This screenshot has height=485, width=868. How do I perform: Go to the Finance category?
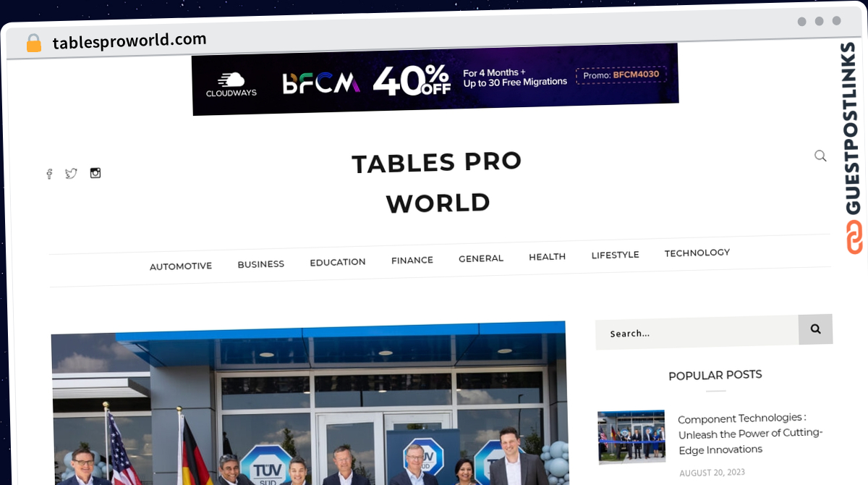[x=412, y=260]
